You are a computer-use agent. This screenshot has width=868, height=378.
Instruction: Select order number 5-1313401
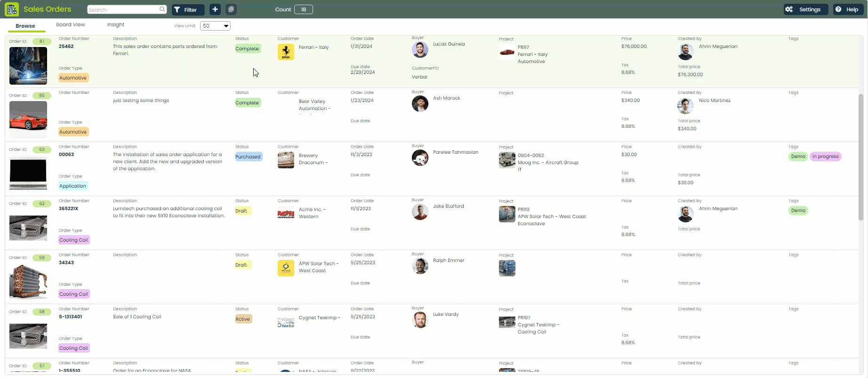pos(71,317)
